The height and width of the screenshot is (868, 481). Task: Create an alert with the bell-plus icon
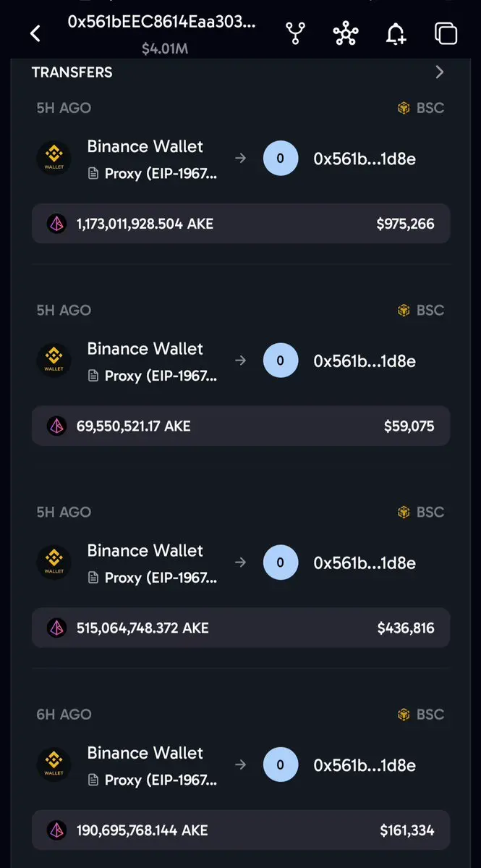[396, 33]
